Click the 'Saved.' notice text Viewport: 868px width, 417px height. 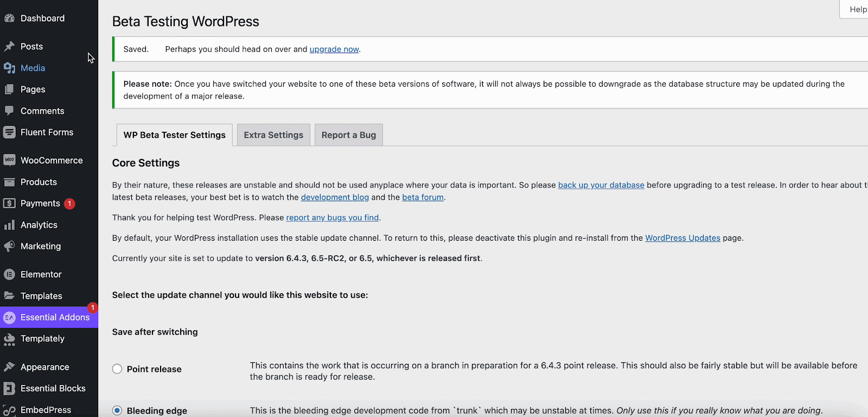coord(136,49)
